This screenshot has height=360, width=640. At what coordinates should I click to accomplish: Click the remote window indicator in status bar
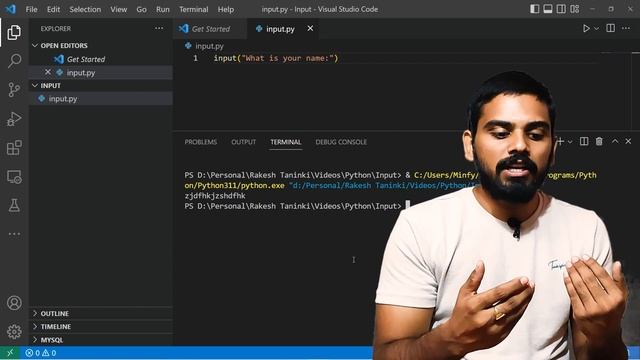coord(10,353)
